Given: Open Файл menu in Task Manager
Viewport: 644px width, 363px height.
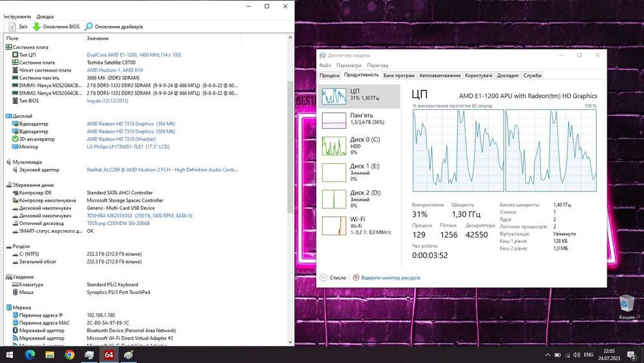Looking at the screenshot, I should click(x=325, y=65).
